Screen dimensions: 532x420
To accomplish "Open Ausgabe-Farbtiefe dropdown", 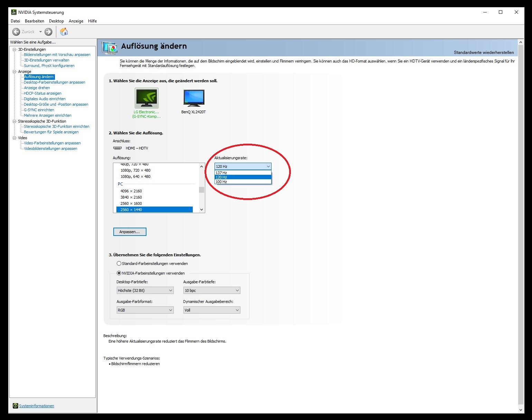I will pyautogui.click(x=212, y=290).
